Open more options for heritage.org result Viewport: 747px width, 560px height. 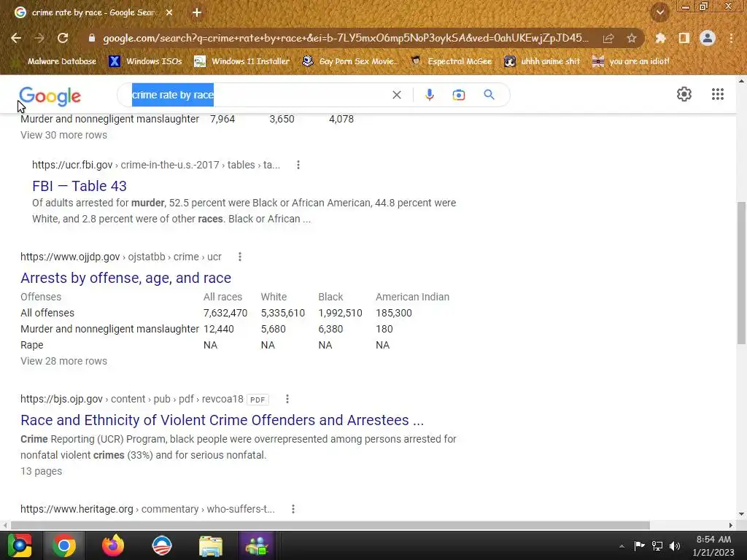pyautogui.click(x=293, y=509)
